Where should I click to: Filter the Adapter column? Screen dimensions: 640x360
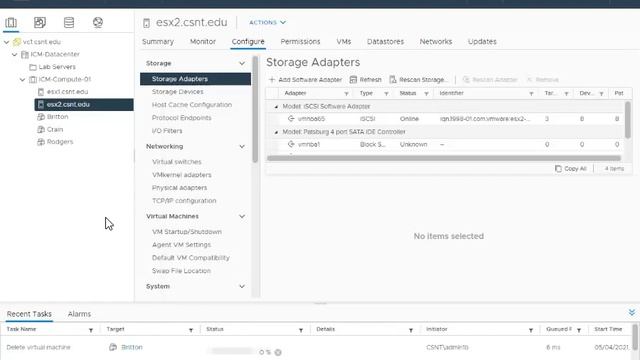pyautogui.click(x=346, y=93)
